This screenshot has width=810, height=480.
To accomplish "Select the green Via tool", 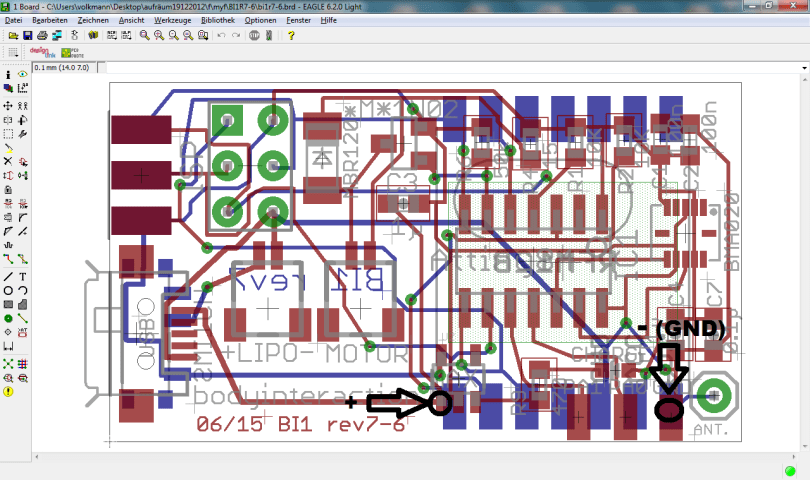I will pyautogui.click(x=8, y=319).
